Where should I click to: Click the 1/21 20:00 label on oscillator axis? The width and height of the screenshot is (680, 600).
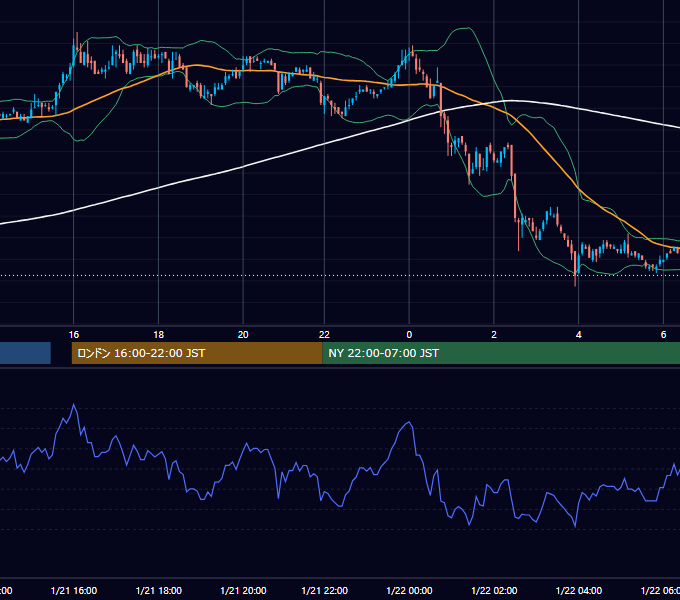[243, 590]
